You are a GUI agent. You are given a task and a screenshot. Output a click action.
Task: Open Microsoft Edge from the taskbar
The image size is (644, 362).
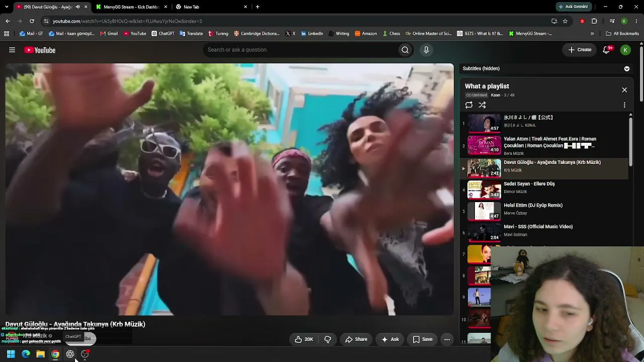[x=26, y=354]
